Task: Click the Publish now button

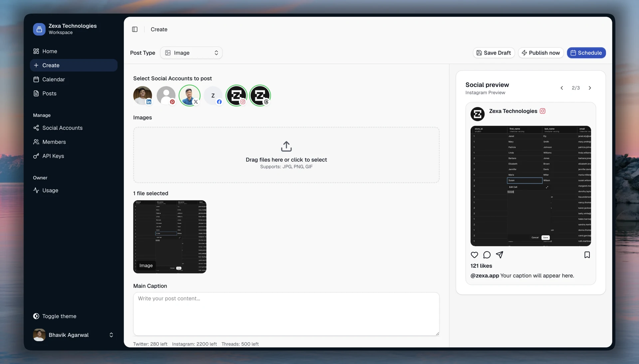Action: click(x=541, y=53)
